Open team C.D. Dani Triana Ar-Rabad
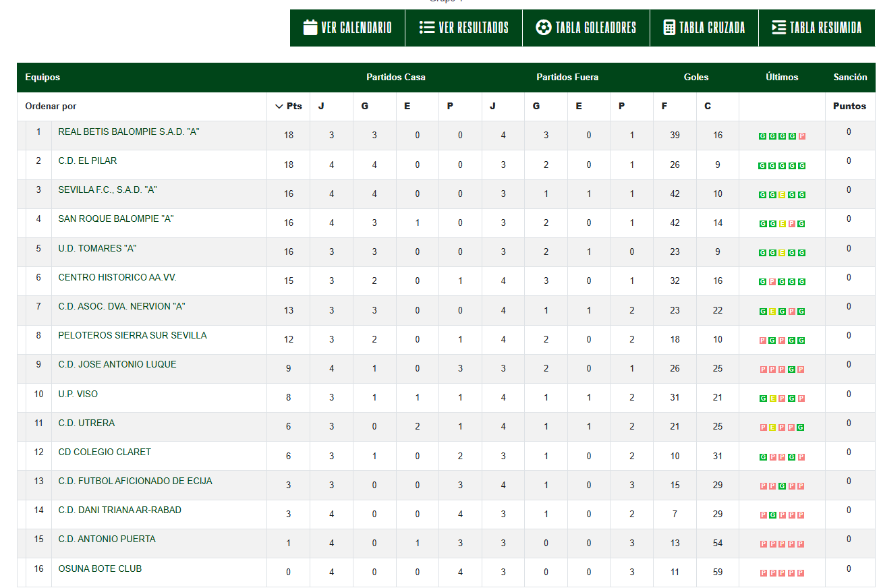The image size is (881, 588). click(119, 510)
